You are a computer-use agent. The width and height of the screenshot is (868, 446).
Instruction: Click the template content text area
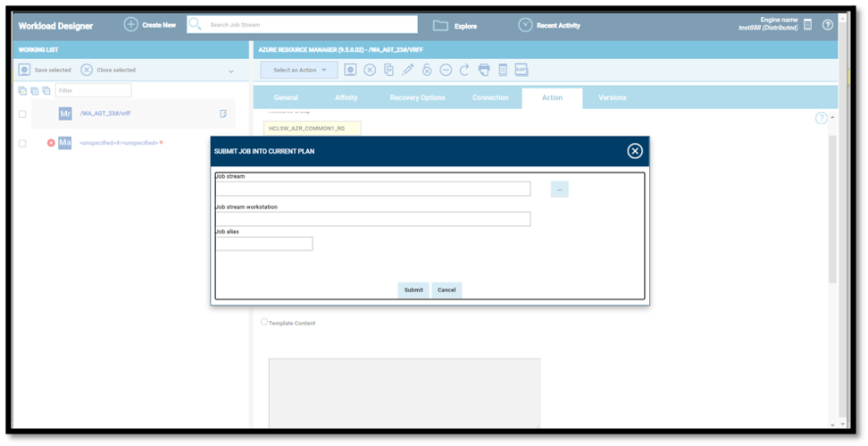tap(405, 392)
